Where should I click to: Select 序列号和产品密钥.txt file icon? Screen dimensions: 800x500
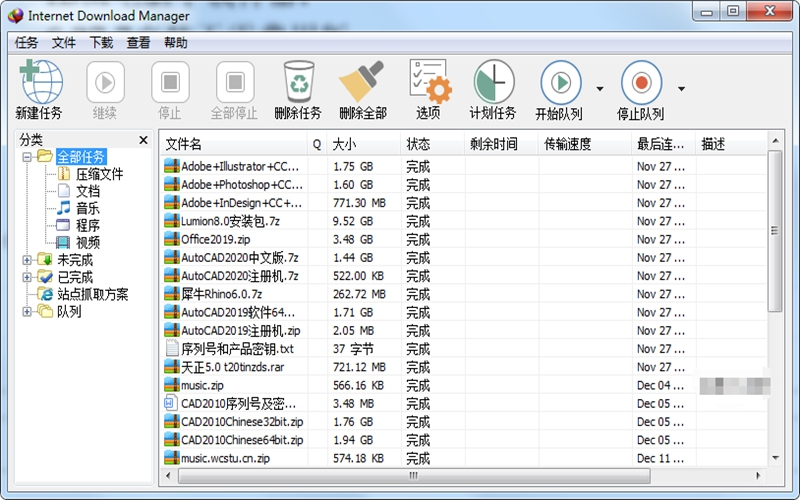coord(172,348)
